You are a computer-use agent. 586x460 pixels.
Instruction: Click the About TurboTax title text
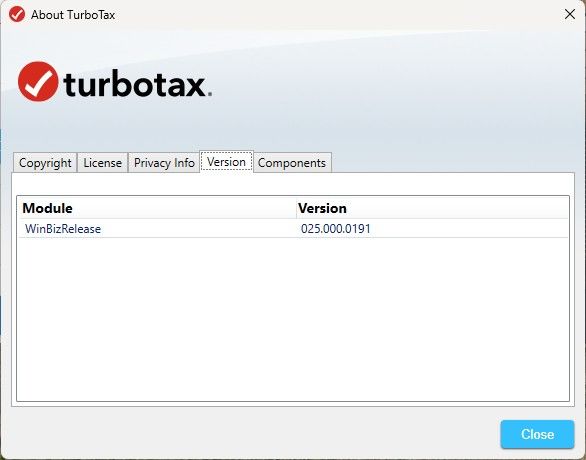[73, 15]
